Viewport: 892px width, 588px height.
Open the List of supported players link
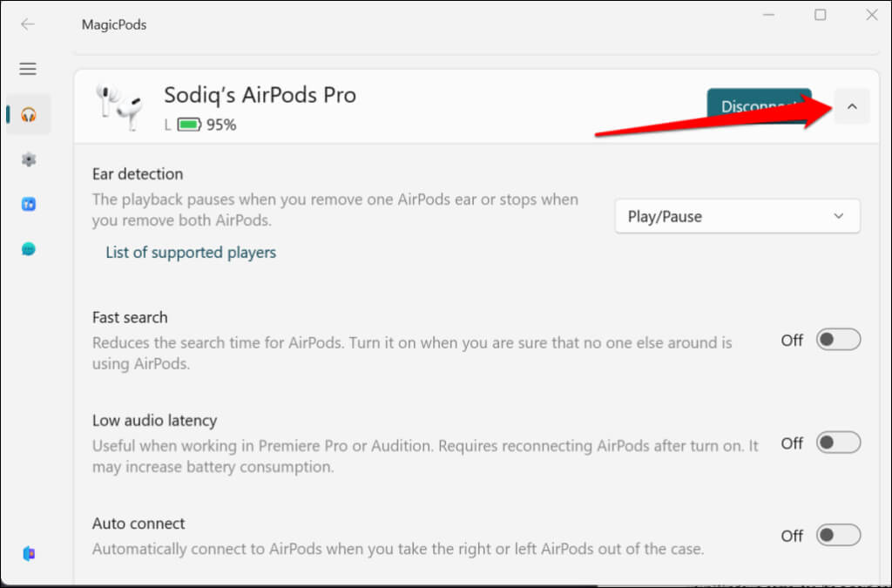coord(191,253)
